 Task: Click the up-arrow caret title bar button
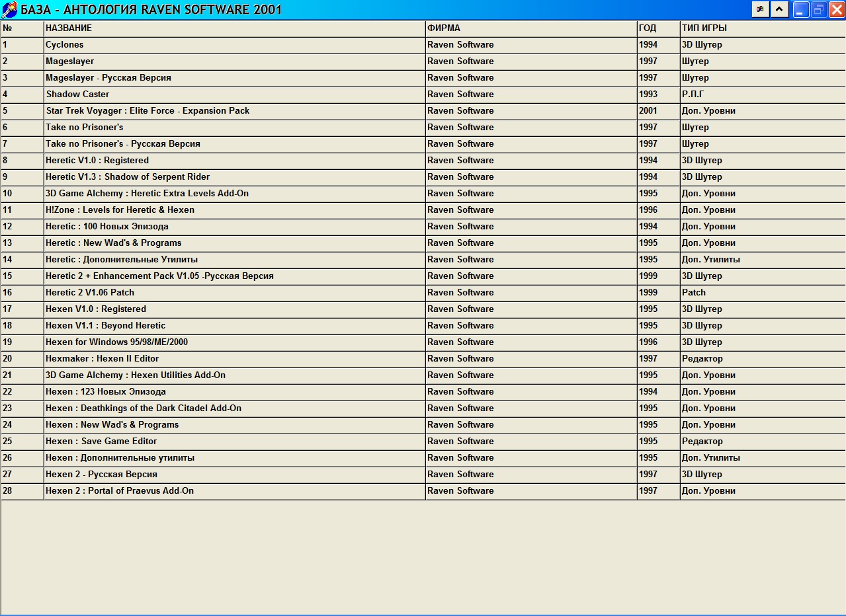pyautogui.click(x=780, y=9)
